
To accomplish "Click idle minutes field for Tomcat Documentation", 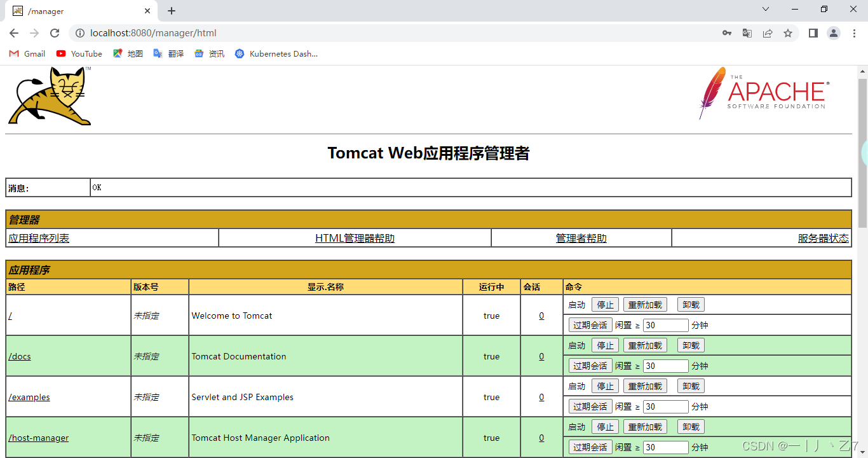I will 666,366.
